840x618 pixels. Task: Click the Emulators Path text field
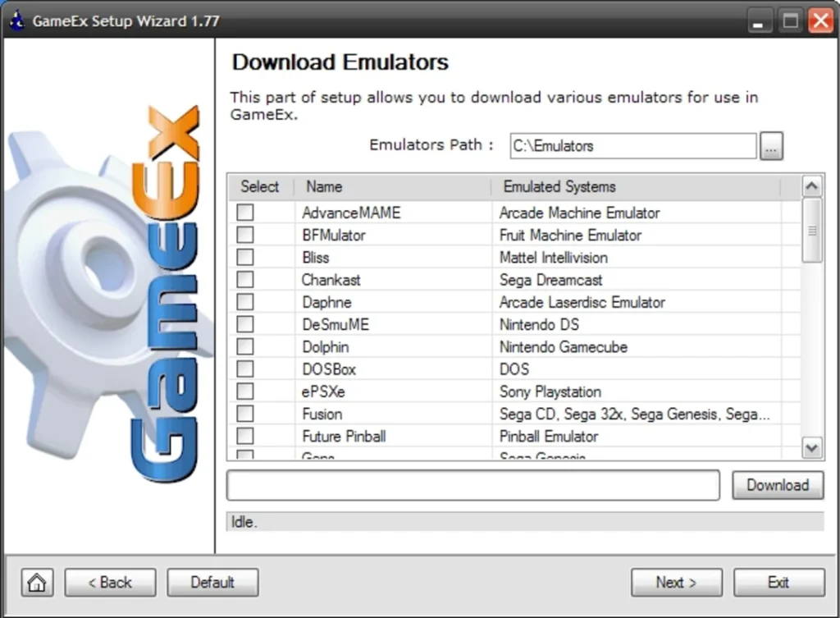pos(632,146)
